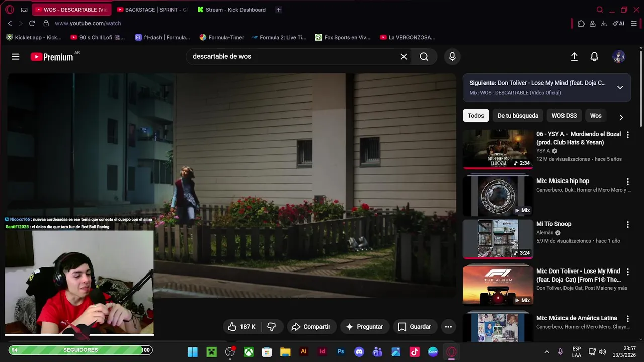The height and width of the screenshot is (362, 644).
Task: Clear the search text with the X
Action: (x=404, y=57)
